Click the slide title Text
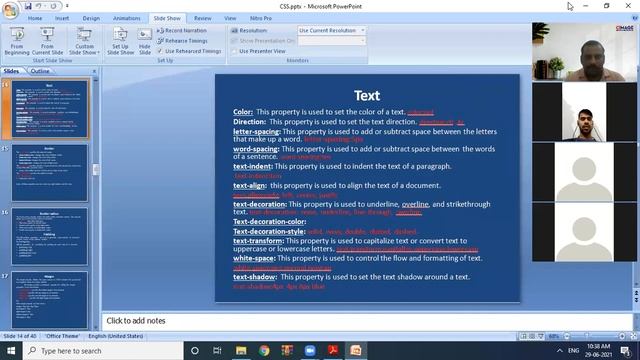 click(x=367, y=96)
